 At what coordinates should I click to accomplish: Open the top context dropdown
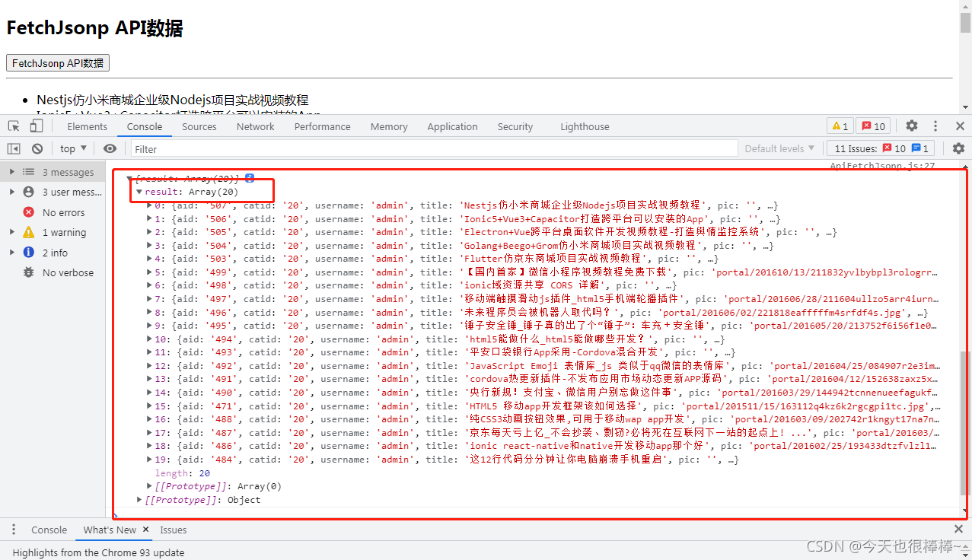tap(73, 148)
